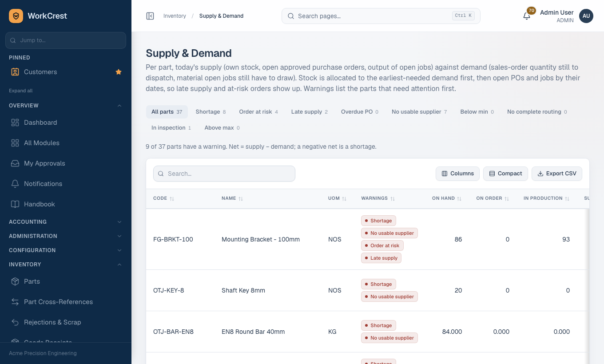Open Rejections & Scrap in the sidebar
The height and width of the screenshot is (364, 604).
[x=66, y=322]
